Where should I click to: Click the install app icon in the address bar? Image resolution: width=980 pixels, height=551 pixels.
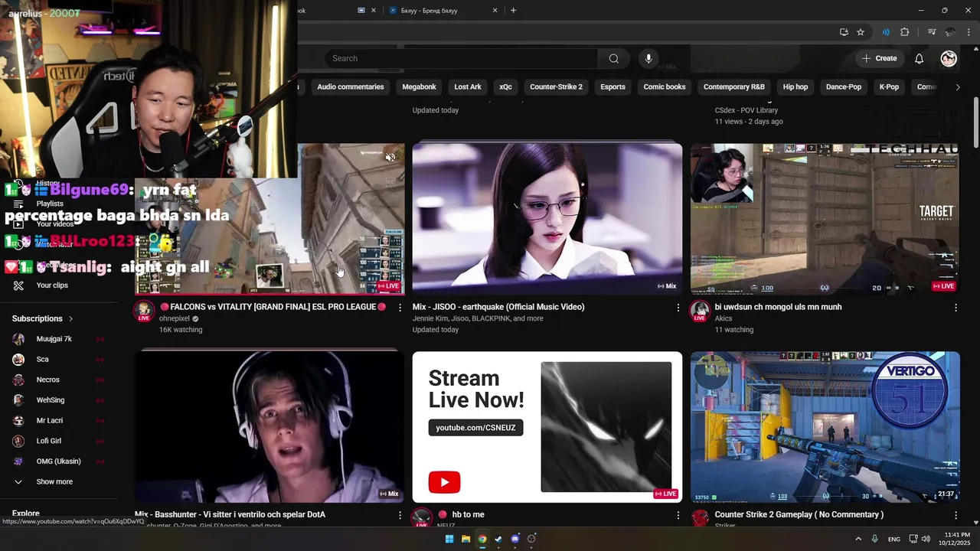tap(844, 32)
